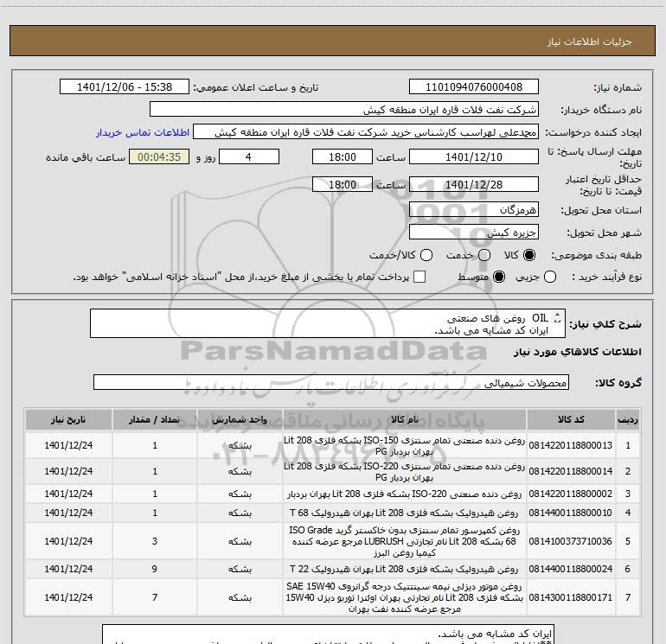Select the کالا/خدمت radio button

[x=426, y=255]
